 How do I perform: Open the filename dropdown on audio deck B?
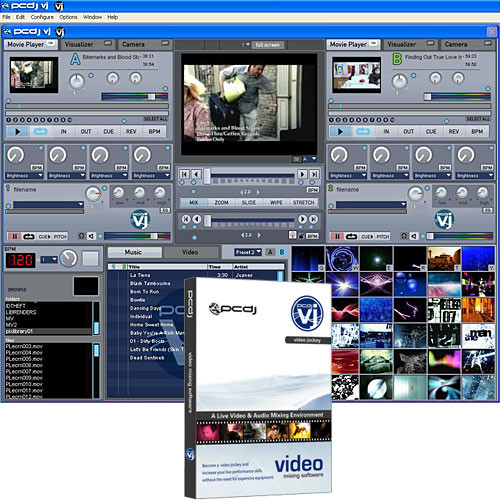[371, 204]
